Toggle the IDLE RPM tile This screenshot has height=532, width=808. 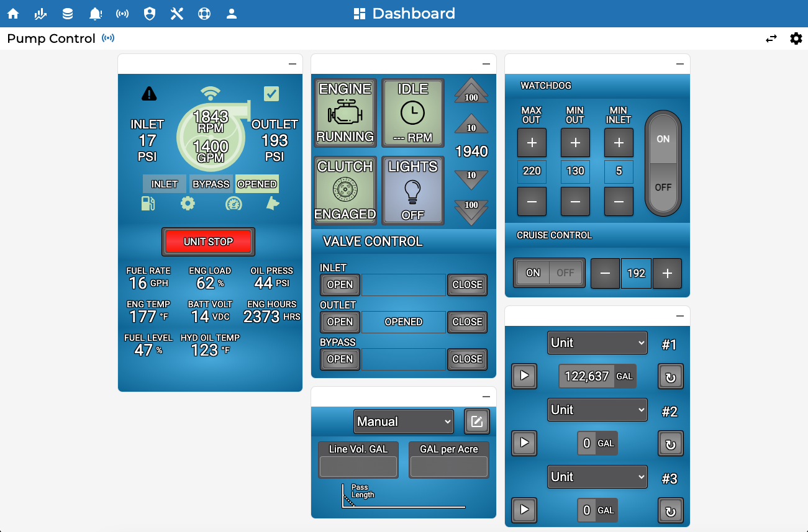click(413, 112)
